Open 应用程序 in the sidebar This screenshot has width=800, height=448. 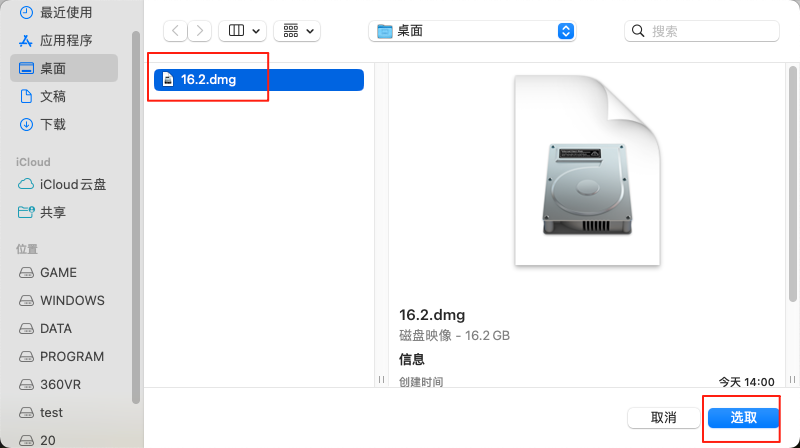tap(65, 41)
